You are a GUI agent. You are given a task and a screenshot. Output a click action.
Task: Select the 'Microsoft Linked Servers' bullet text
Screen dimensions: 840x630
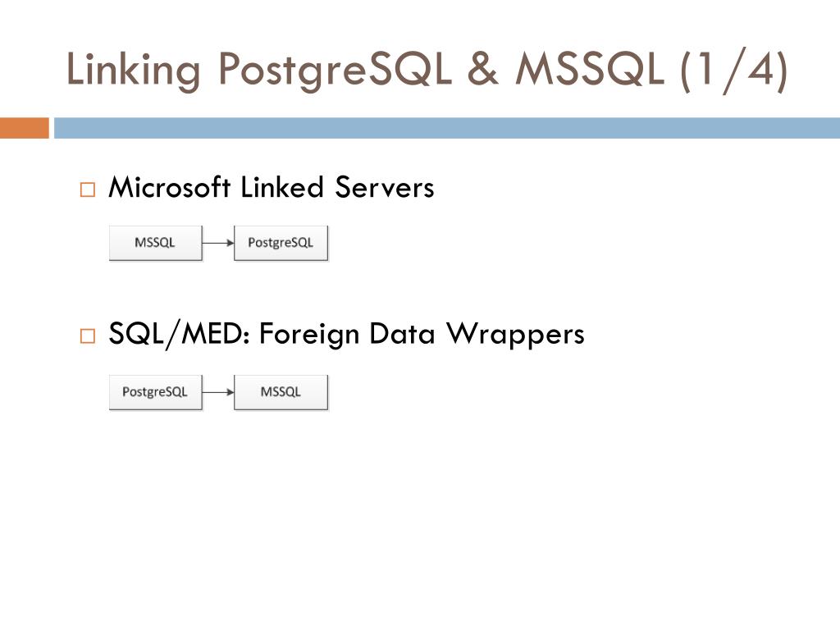point(271,188)
